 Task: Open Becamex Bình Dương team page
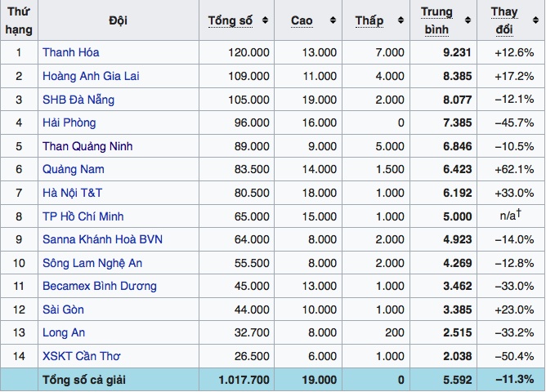coord(99,287)
